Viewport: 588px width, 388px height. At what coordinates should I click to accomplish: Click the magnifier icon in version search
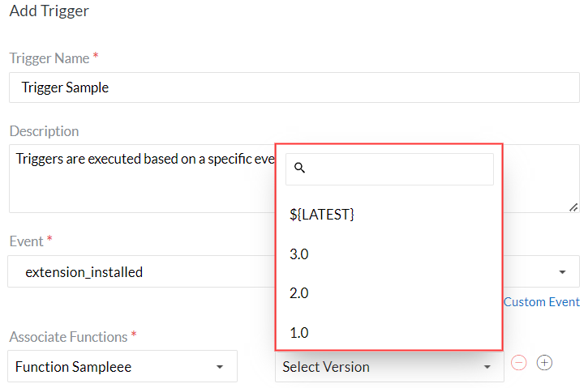point(299,168)
